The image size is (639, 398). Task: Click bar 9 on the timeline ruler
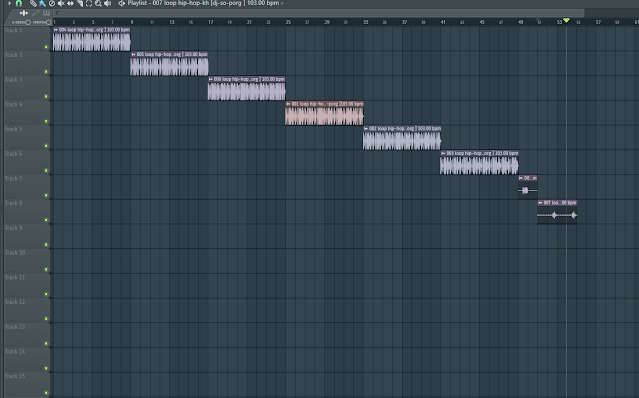click(x=132, y=22)
